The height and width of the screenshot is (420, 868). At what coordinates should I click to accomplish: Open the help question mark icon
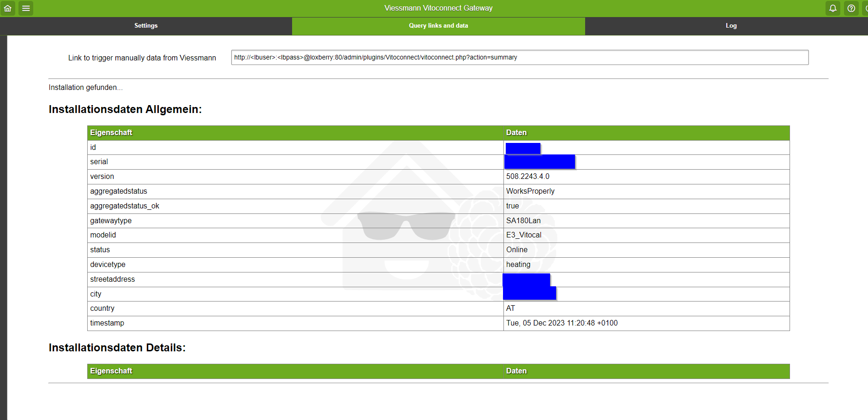tap(851, 8)
